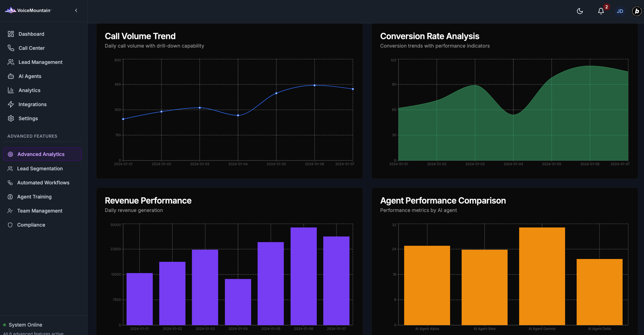Screen dimensions: 644x335
Task: Click the 2024-01-04 purple revenue bar
Action: [x=238, y=302]
